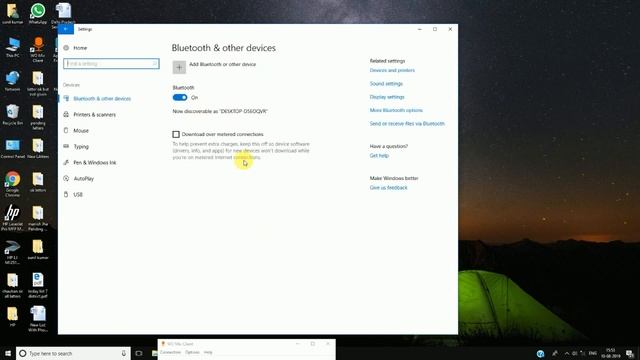The width and height of the screenshot is (640, 360).
Task: Select HP LaserJet Pro desktop shortcut
Action: pyautogui.click(x=13, y=218)
